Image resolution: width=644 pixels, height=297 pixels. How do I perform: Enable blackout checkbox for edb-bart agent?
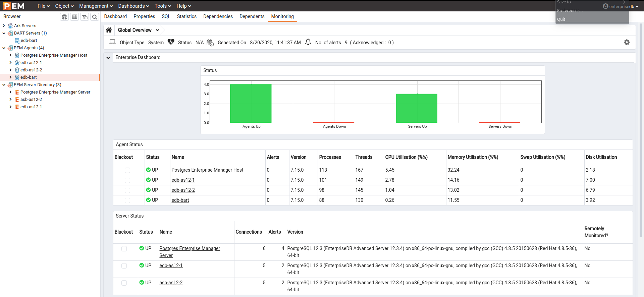127,200
